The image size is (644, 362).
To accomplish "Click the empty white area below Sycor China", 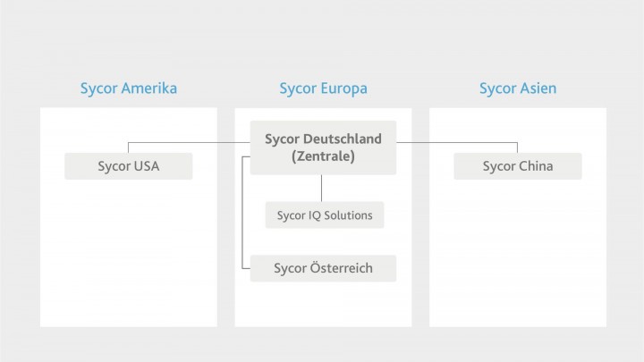I will [x=518, y=252].
